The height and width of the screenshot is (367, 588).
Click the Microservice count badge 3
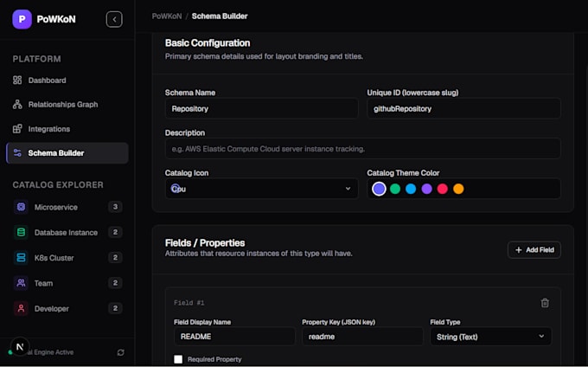(x=115, y=207)
